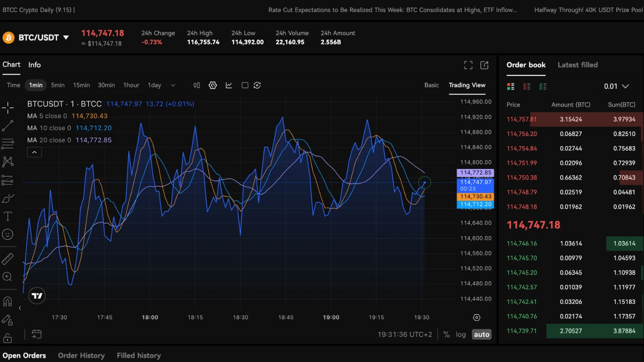Toggle lock all drawings

tap(8, 338)
